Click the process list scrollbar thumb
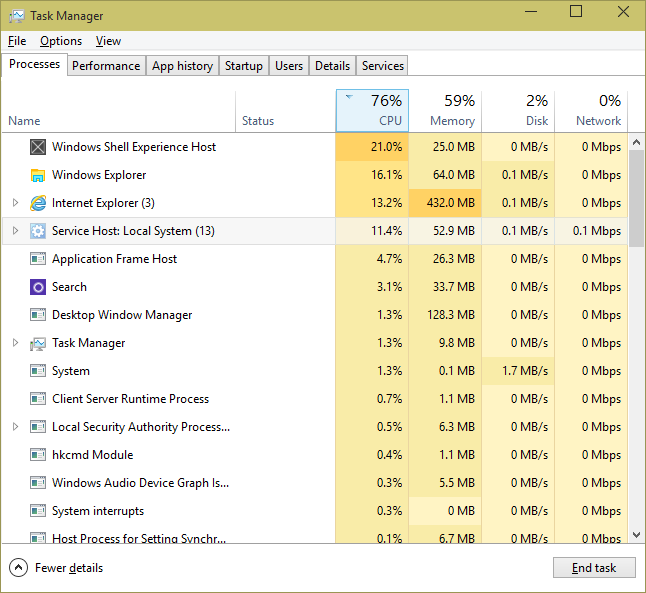 pyautogui.click(x=637, y=199)
